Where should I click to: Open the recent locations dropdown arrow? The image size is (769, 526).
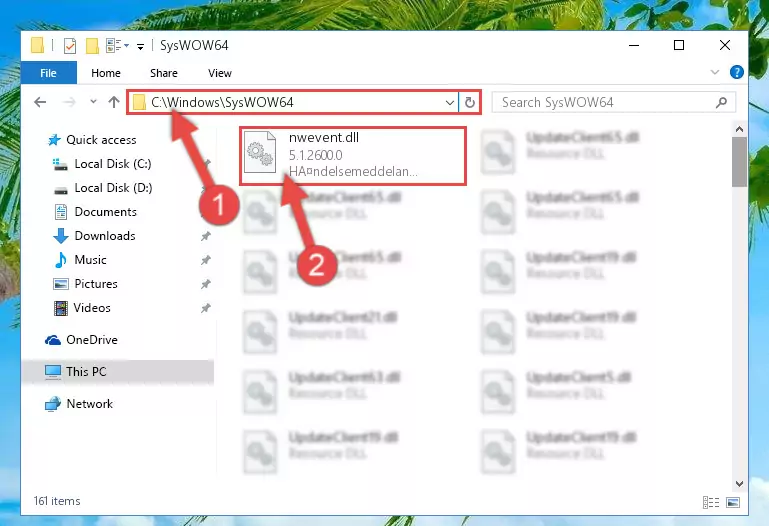pos(93,102)
